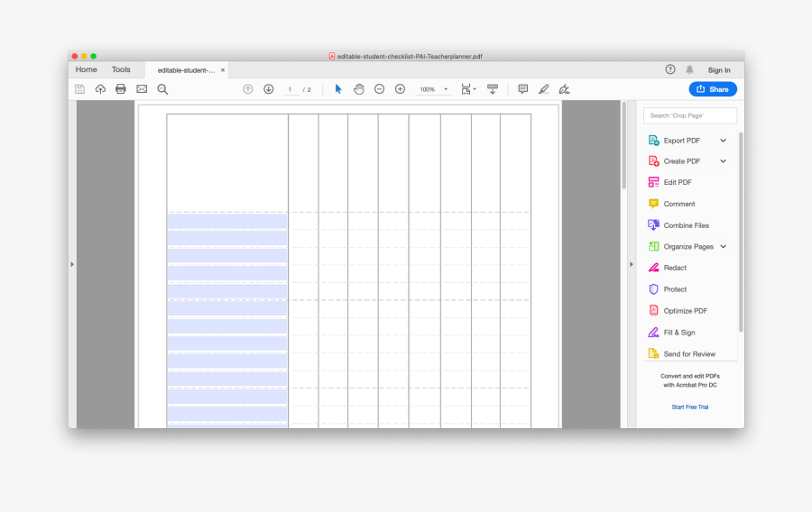Open the Sign document pen tool

pos(565,89)
